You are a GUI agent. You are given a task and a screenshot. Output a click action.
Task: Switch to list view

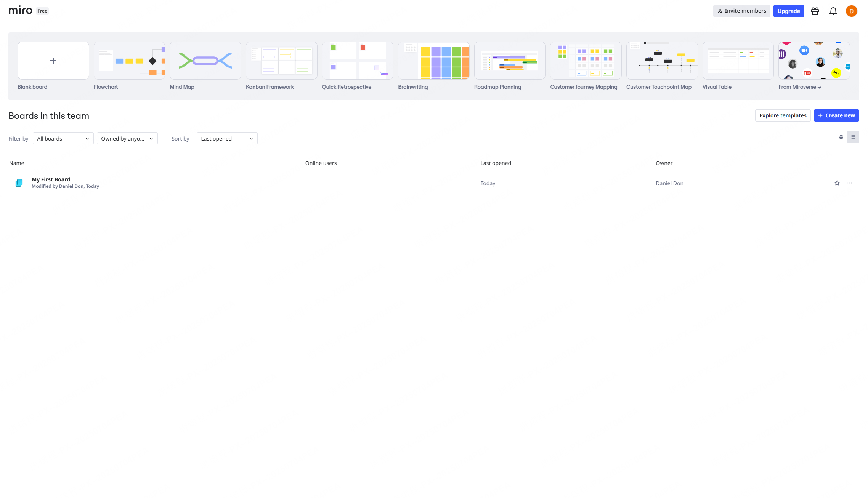853,137
